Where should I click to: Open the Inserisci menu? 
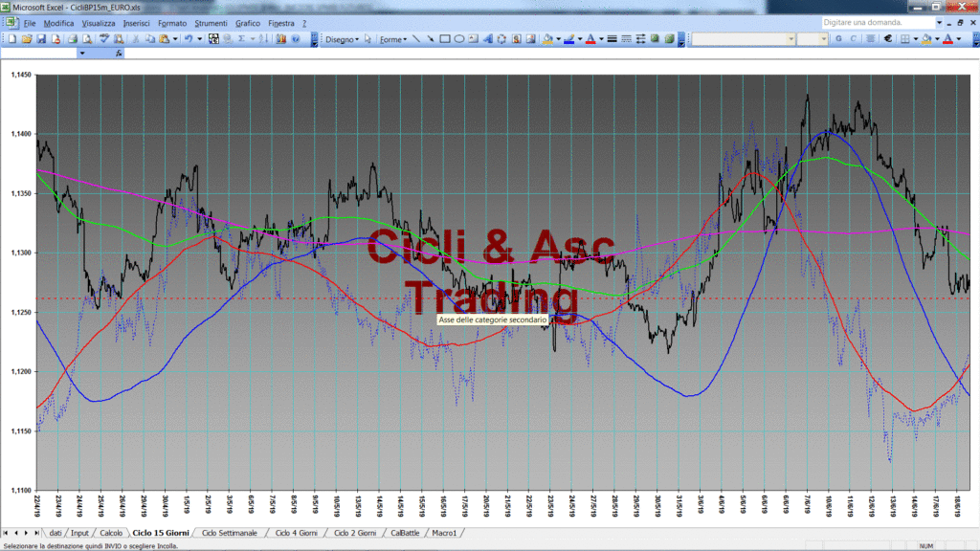(x=136, y=23)
